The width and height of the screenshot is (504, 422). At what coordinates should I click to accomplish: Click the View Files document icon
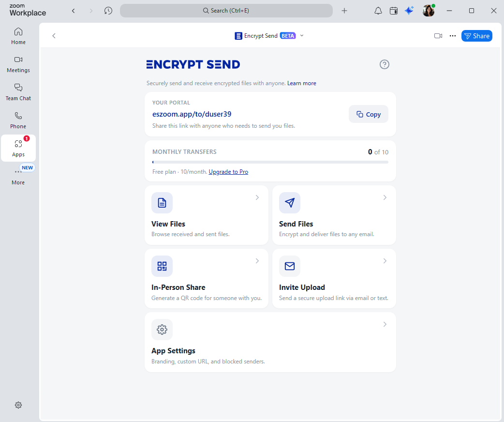162,203
